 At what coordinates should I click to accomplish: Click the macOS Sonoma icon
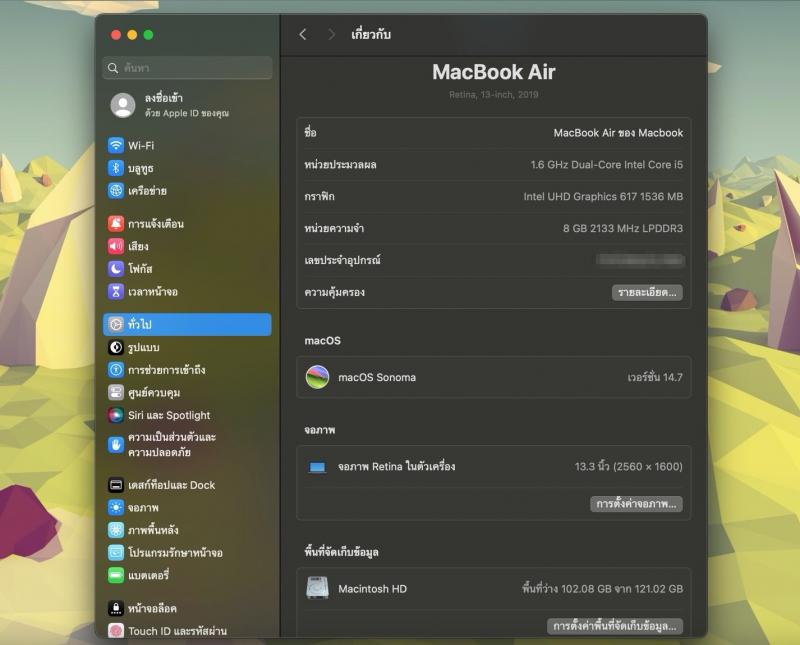coord(317,377)
